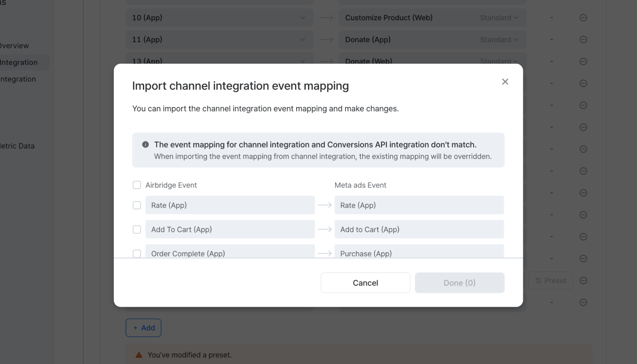Remove the 13 (App) mapping row
Image resolution: width=637 pixels, height=364 pixels.
[583, 61]
